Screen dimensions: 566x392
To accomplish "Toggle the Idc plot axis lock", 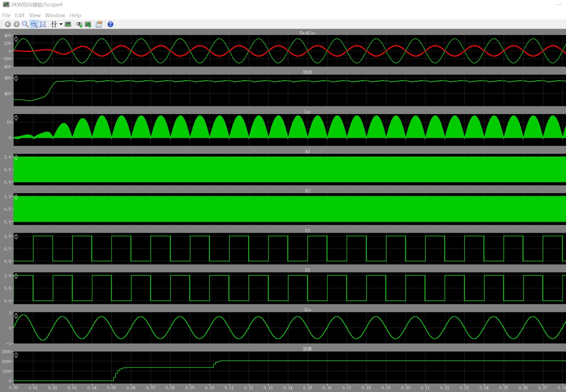I will click(x=16, y=118).
